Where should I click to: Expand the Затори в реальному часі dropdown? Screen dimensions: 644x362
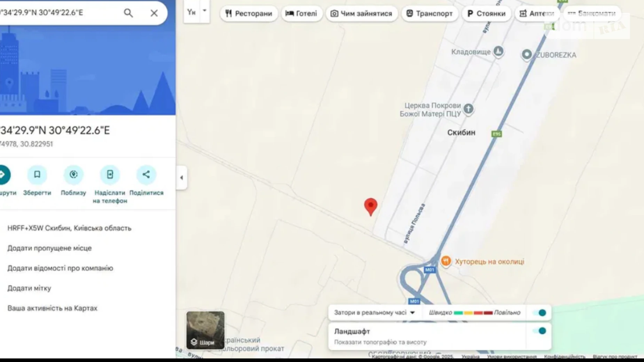click(x=413, y=313)
